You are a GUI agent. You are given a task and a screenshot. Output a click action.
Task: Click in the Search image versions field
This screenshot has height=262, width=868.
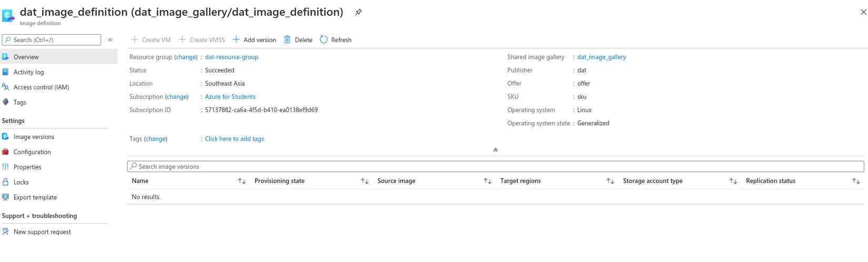(x=494, y=166)
